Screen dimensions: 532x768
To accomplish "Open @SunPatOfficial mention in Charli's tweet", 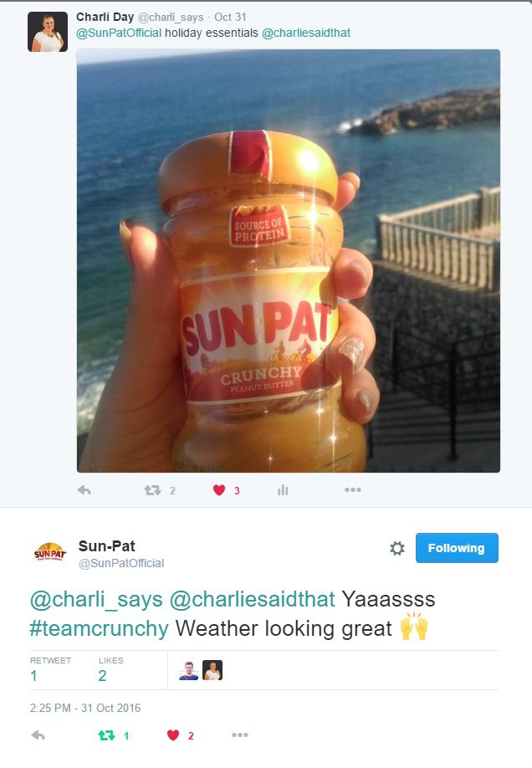I will tap(119, 33).
